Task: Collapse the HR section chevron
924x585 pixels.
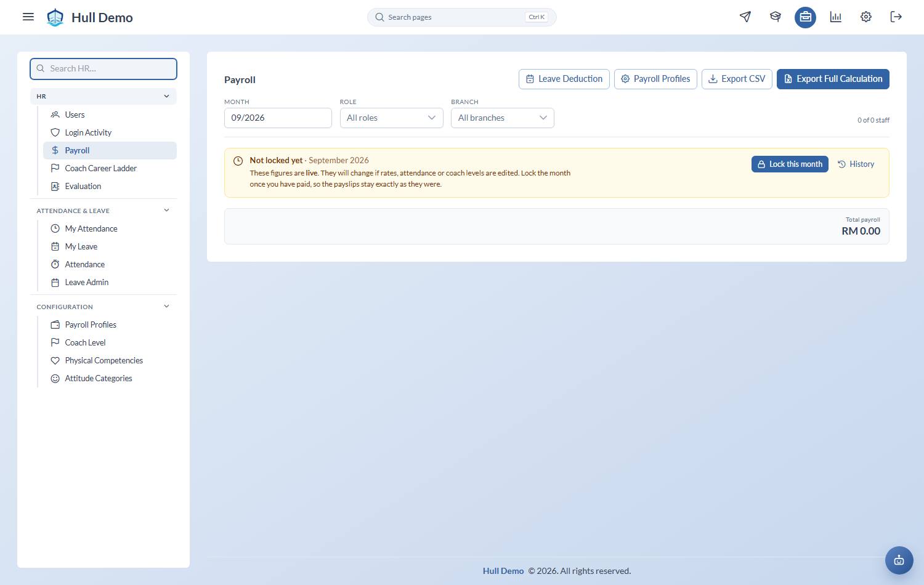Action: tap(166, 96)
